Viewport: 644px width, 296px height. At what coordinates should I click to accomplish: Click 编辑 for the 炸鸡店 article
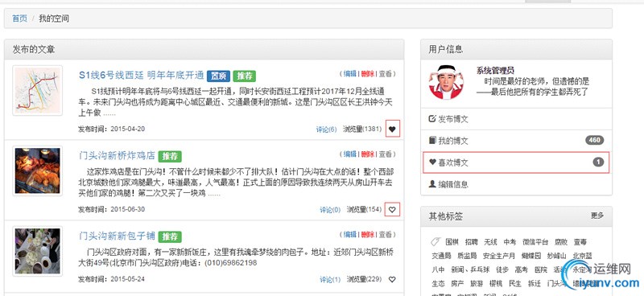[350, 154]
